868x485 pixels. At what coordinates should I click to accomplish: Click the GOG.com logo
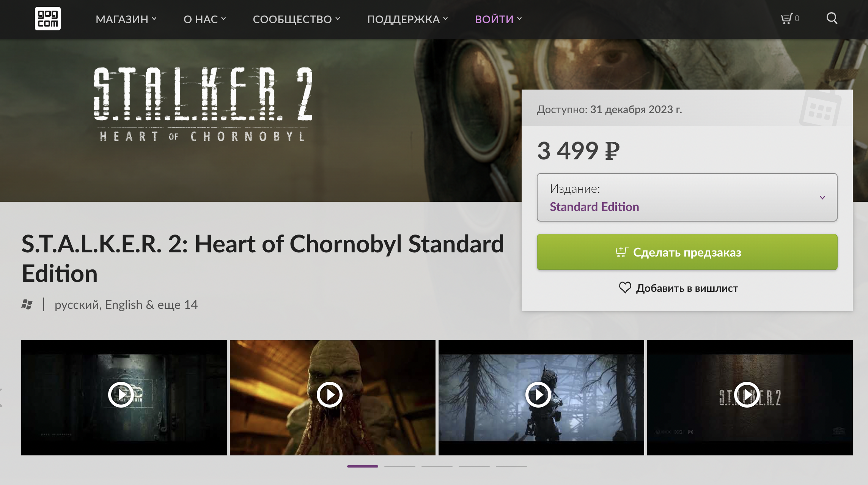48,19
